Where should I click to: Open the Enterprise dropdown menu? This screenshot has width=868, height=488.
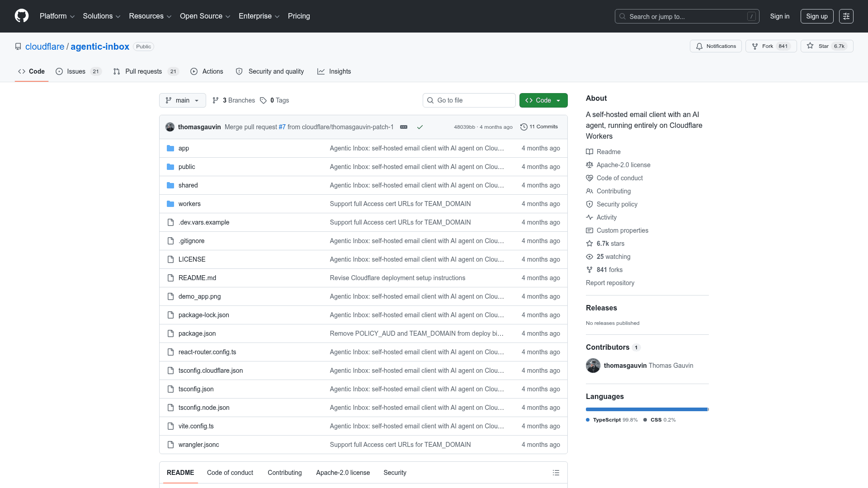[259, 16]
